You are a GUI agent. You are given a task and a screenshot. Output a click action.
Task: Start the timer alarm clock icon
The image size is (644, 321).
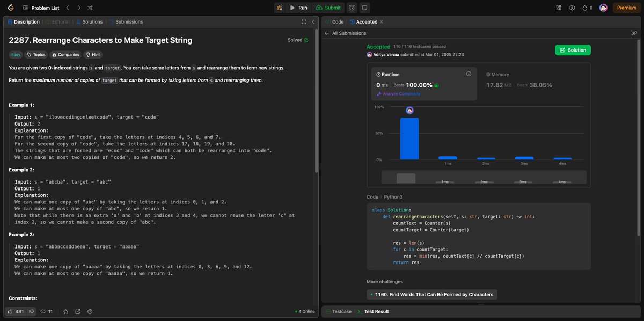(352, 8)
